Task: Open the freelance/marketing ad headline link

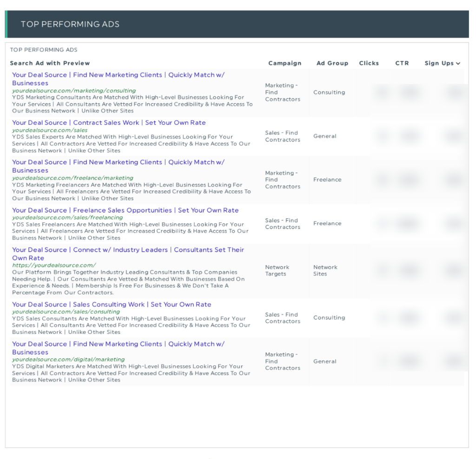Action: click(x=119, y=166)
